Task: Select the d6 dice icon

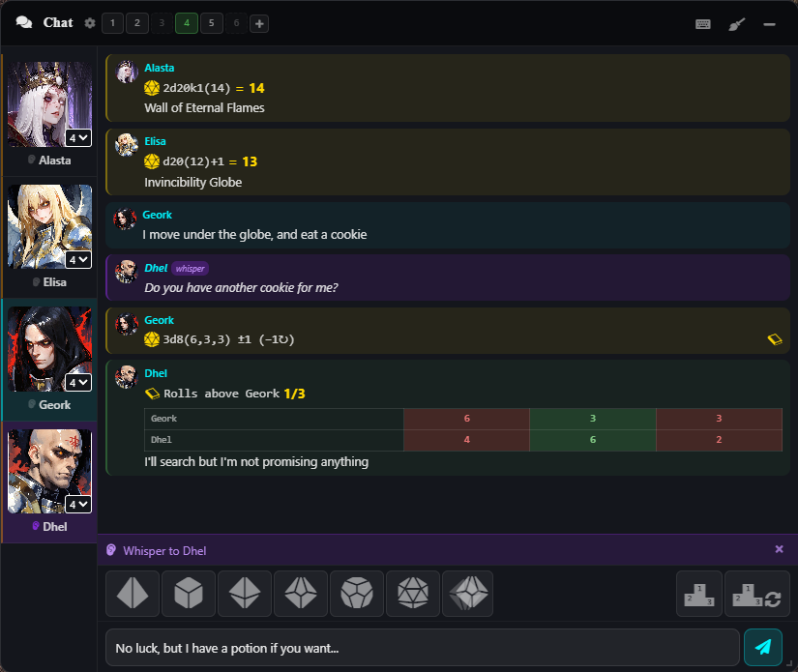Action: point(189,593)
